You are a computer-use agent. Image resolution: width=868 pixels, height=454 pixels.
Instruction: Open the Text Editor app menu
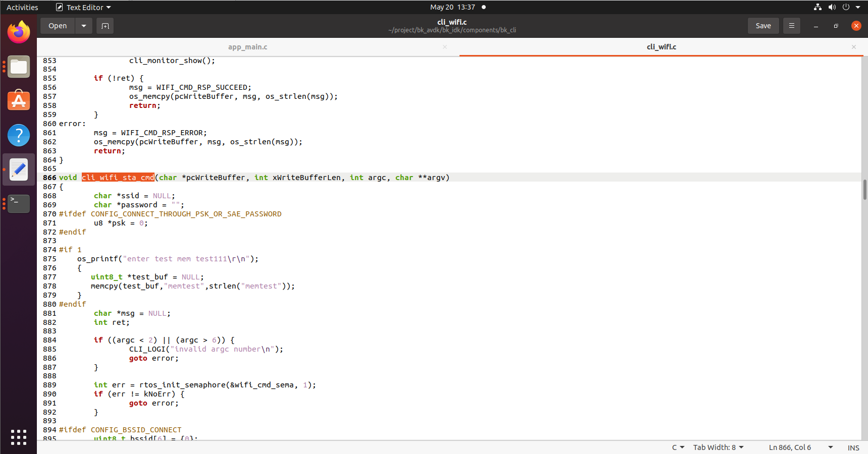tap(84, 7)
